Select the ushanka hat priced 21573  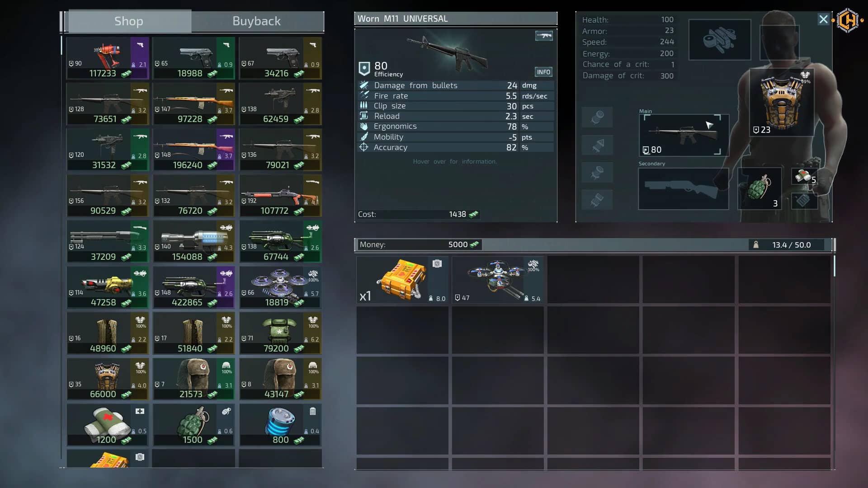pyautogui.click(x=193, y=379)
